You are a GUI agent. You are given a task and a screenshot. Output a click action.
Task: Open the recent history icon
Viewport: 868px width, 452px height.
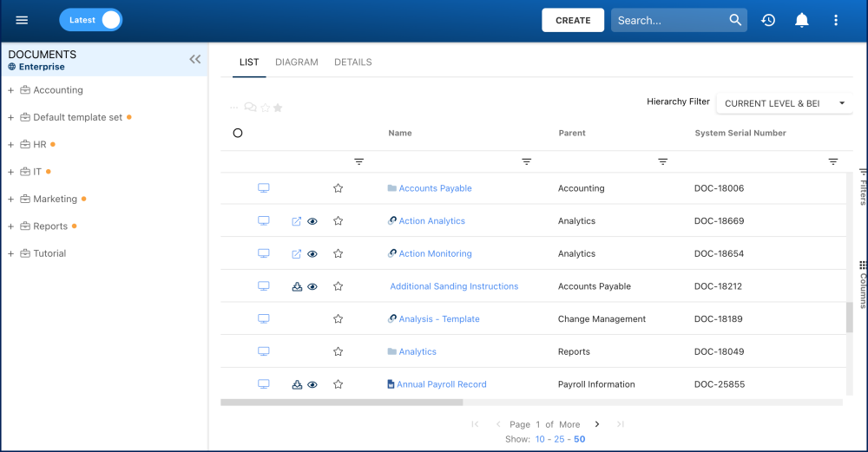[768, 20]
